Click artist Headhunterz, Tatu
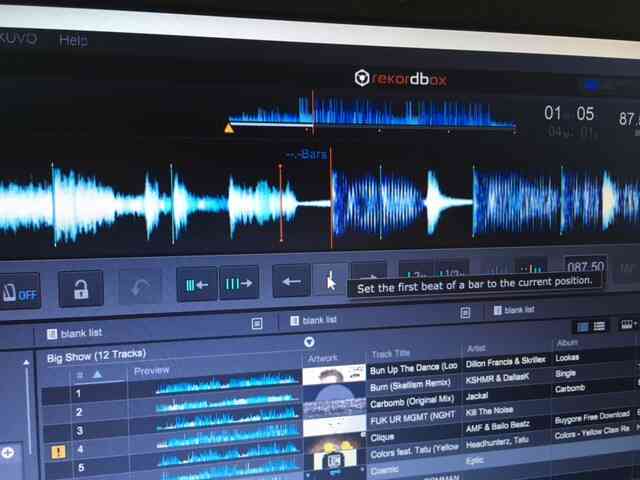640x480 pixels. (497, 442)
